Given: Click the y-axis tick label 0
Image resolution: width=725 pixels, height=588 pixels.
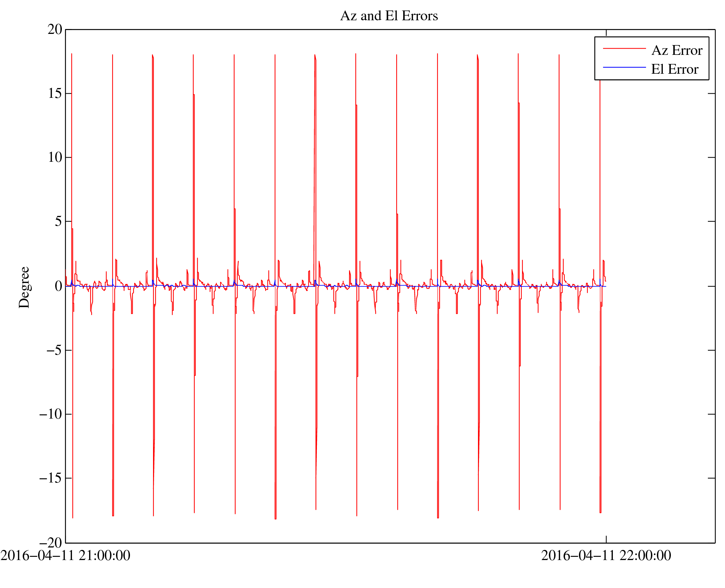Looking at the screenshot, I should point(58,286).
